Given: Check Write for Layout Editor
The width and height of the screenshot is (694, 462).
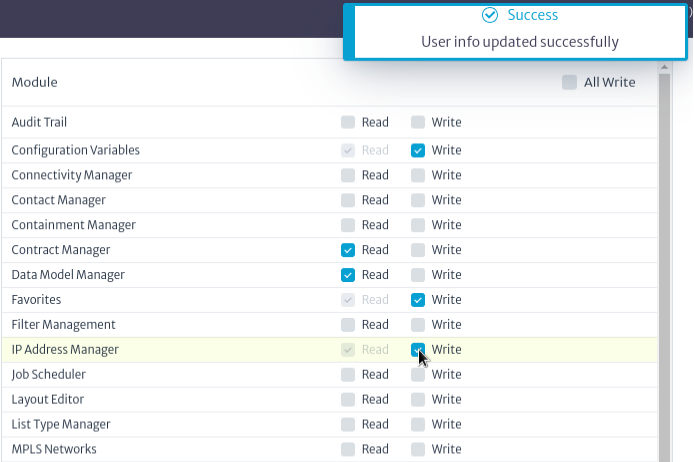Looking at the screenshot, I should click(418, 400).
